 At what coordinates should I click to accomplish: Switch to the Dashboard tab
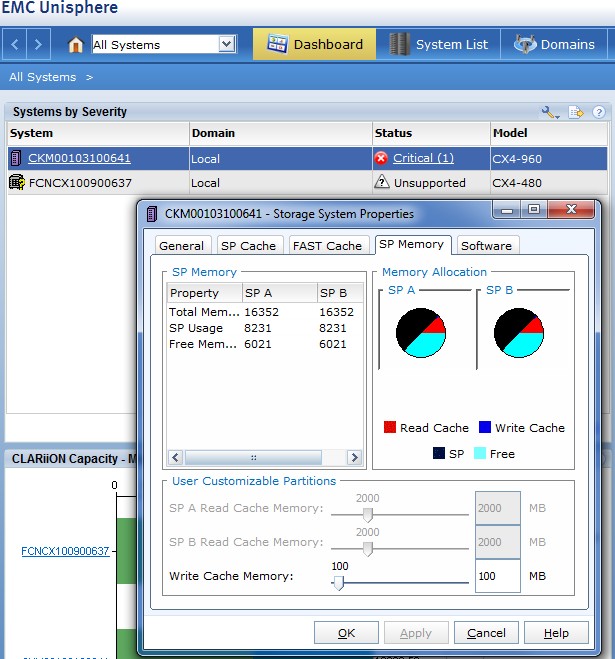pyautogui.click(x=314, y=44)
